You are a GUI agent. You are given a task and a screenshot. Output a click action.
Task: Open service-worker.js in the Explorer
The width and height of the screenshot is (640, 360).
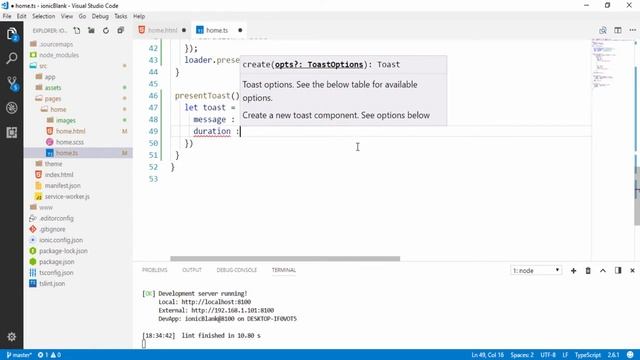[x=67, y=196]
